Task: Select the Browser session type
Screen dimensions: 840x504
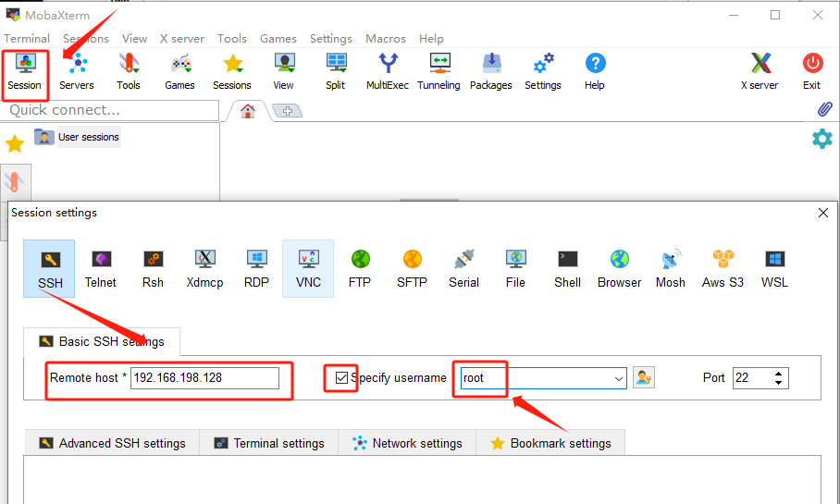Action: [x=619, y=269]
